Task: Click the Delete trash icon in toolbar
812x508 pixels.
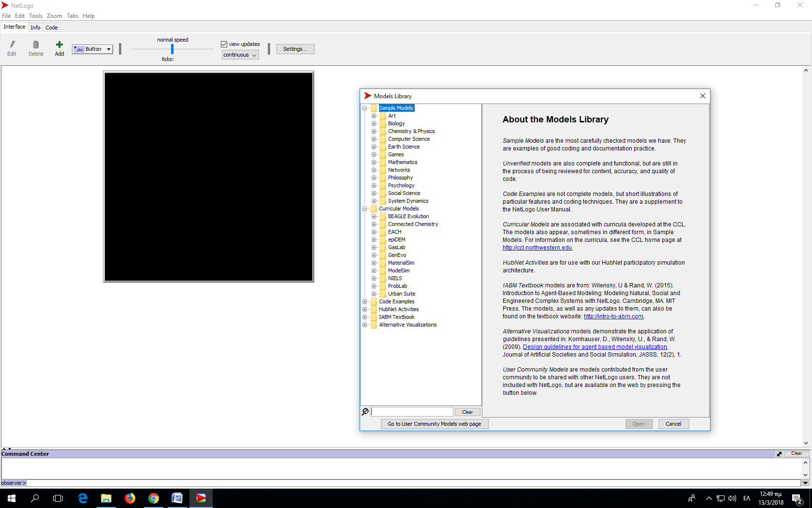Action: coord(36,45)
